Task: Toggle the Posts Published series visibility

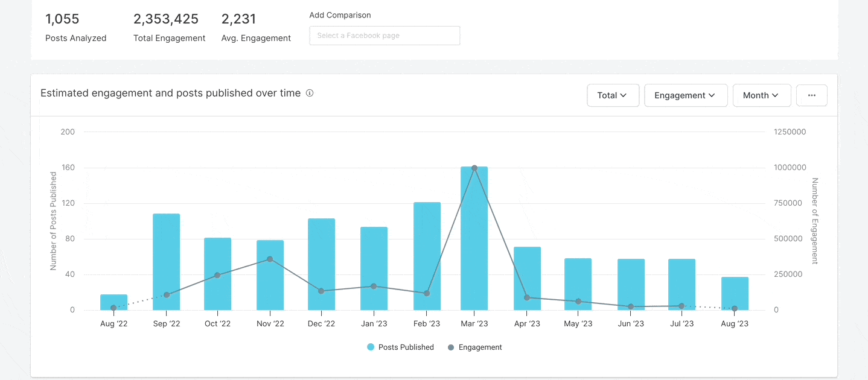Action: [400, 347]
